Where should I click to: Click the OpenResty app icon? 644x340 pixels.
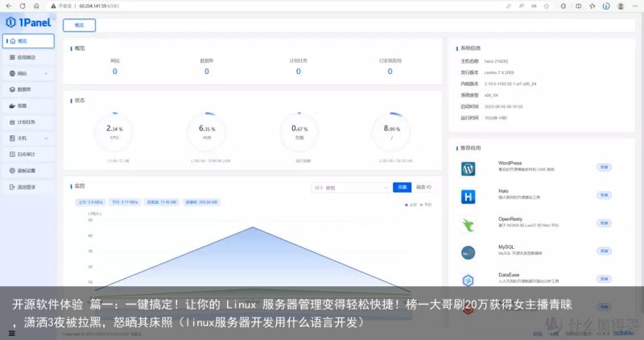tap(469, 225)
